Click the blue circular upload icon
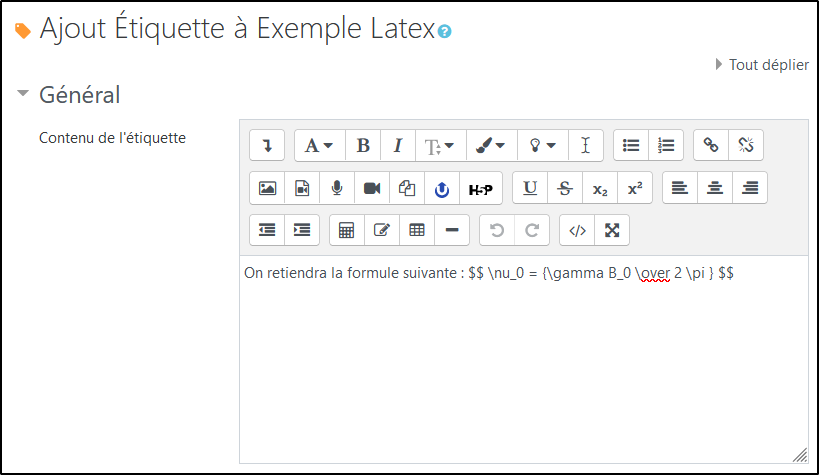The height and width of the screenshot is (475, 819). [442, 189]
